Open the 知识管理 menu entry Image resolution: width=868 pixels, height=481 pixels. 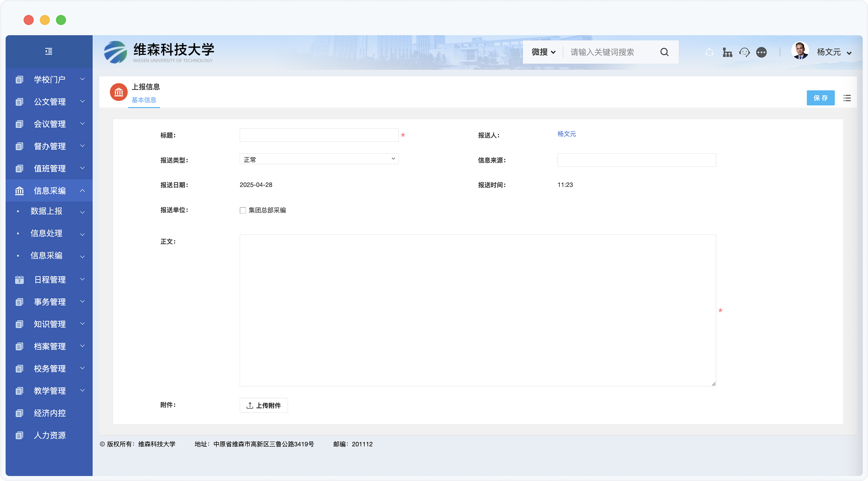pos(49,324)
